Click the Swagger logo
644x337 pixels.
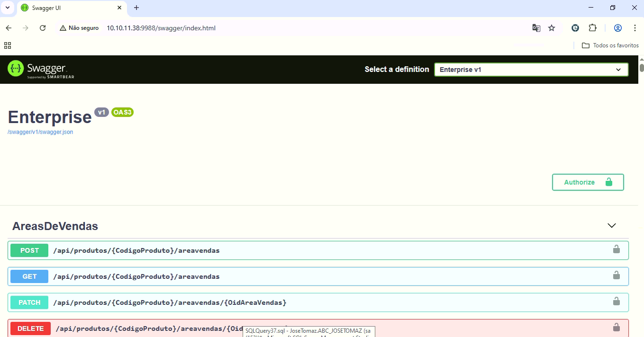point(41,70)
